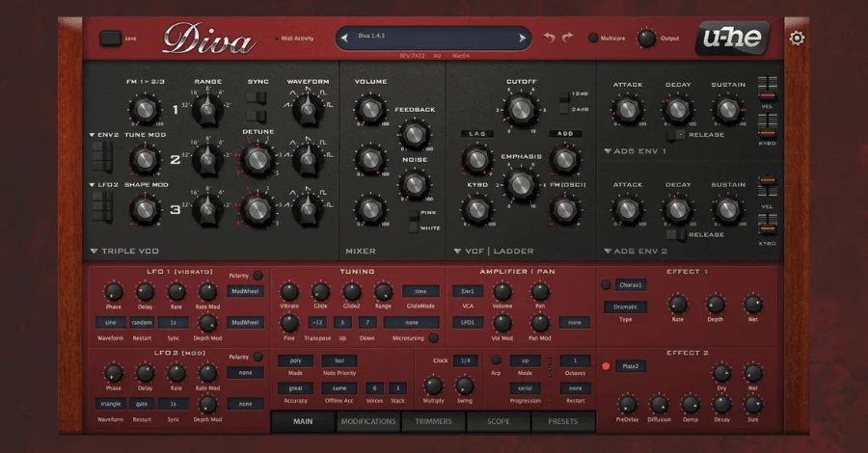Click ADS ENV 2 KYBD slider

pos(768,226)
